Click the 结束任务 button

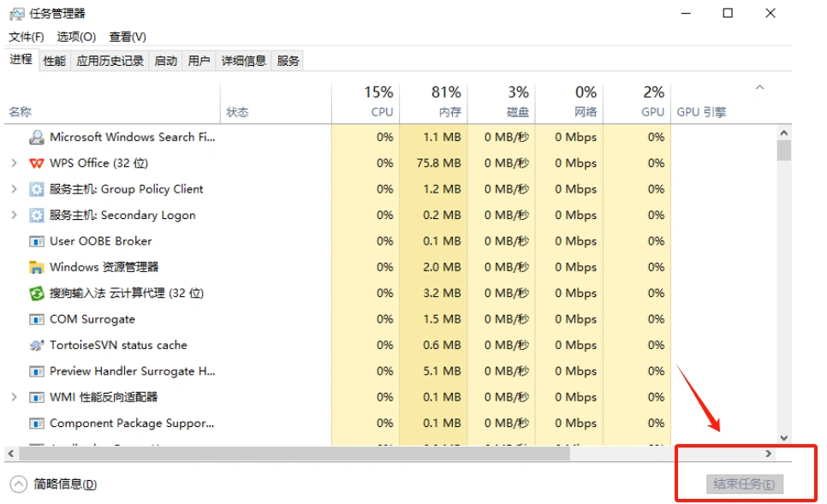click(744, 484)
